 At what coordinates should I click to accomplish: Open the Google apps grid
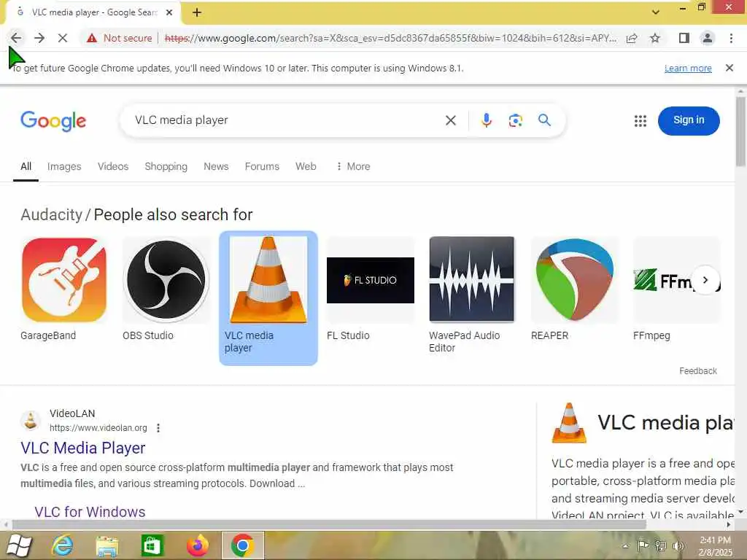[x=640, y=121]
